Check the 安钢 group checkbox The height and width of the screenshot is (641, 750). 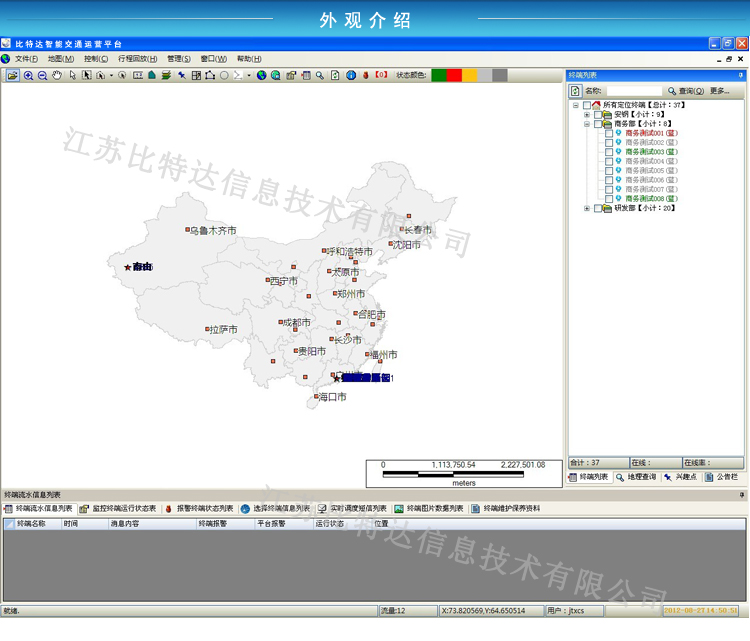[x=598, y=114]
